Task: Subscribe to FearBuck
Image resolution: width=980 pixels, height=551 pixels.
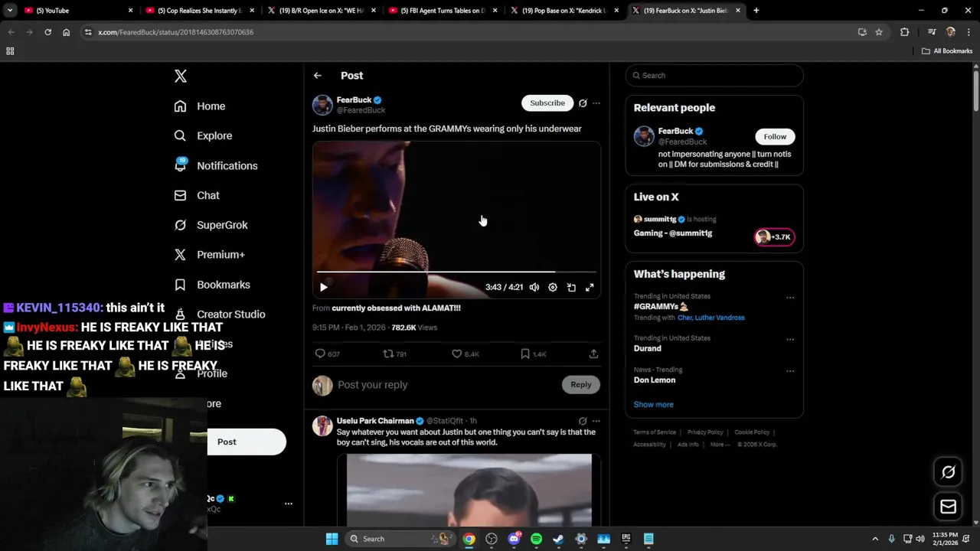Action: coord(547,103)
